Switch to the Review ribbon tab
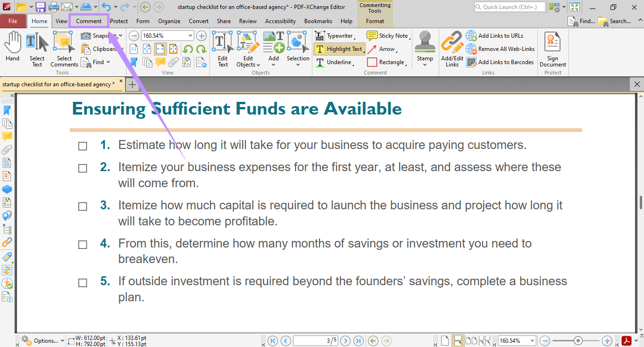The width and height of the screenshot is (644, 347). [x=248, y=21]
